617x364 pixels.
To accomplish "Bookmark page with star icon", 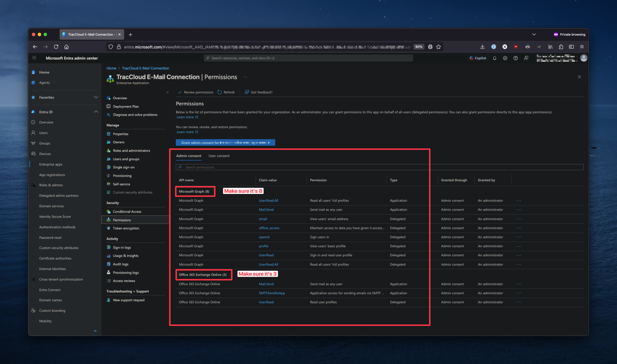I will [x=439, y=47].
